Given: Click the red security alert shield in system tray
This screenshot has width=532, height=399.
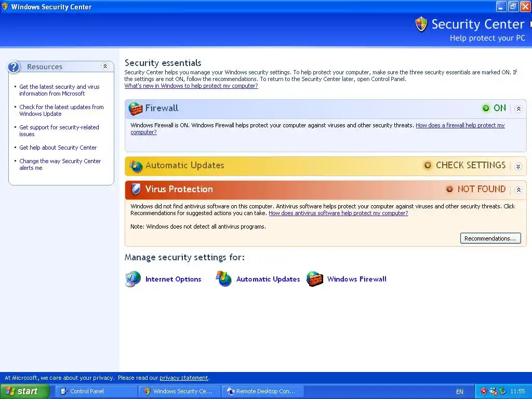Looking at the screenshot, I should [484, 391].
